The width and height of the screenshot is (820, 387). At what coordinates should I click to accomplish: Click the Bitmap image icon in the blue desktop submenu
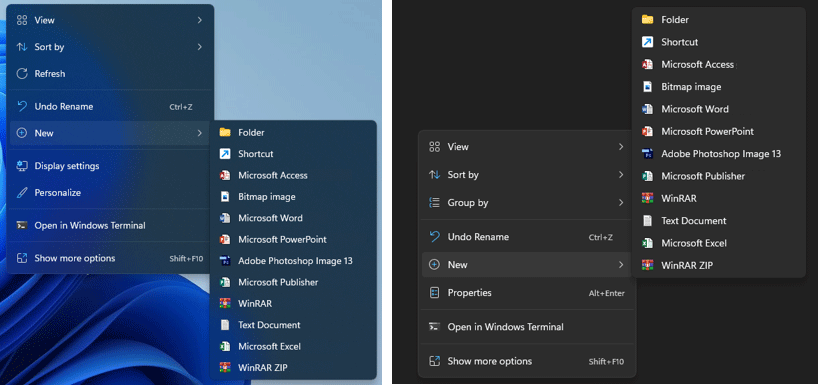tap(225, 197)
